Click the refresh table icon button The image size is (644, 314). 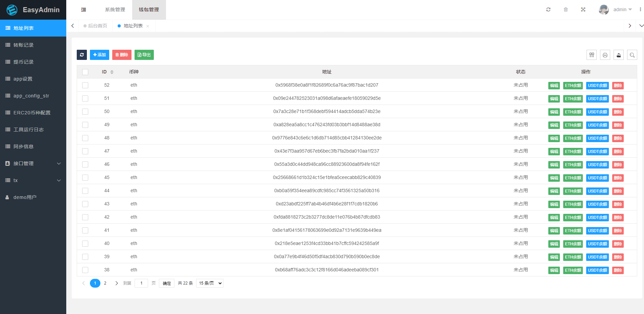[82, 55]
